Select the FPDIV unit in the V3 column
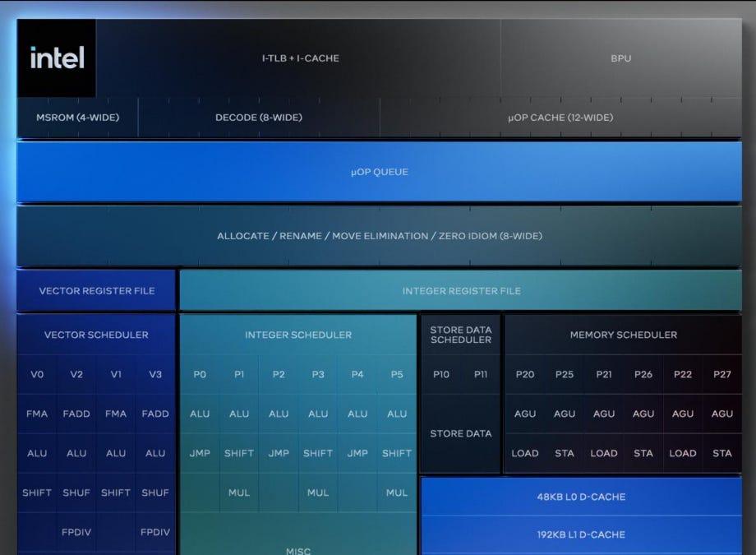 point(155,532)
